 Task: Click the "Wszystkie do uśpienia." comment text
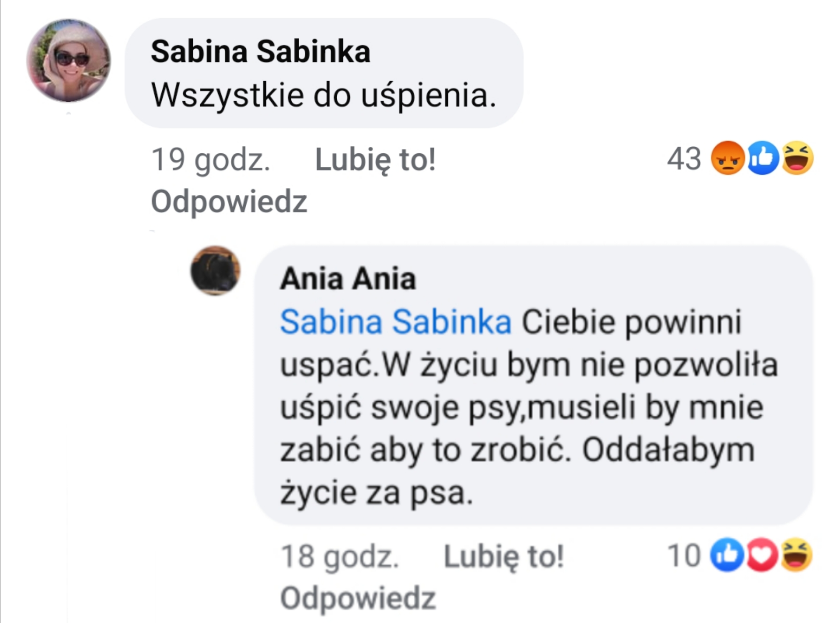pos(324,95)
